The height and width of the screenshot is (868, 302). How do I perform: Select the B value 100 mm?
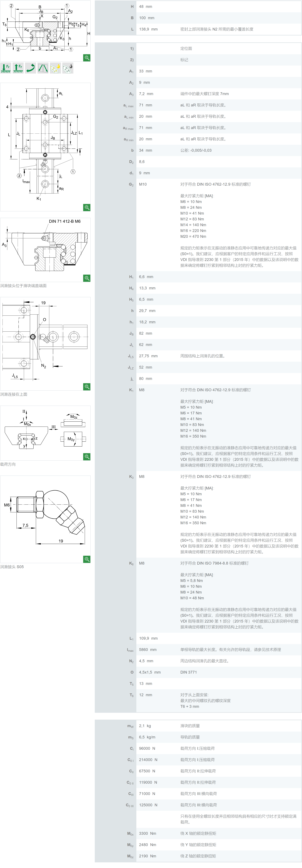click(147, 18)
